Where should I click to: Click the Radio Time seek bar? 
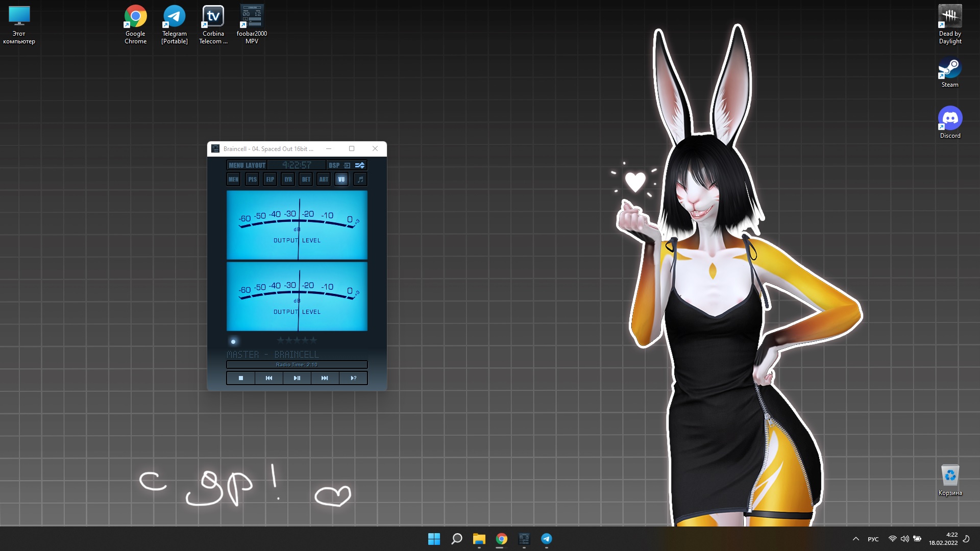(297, 365)
